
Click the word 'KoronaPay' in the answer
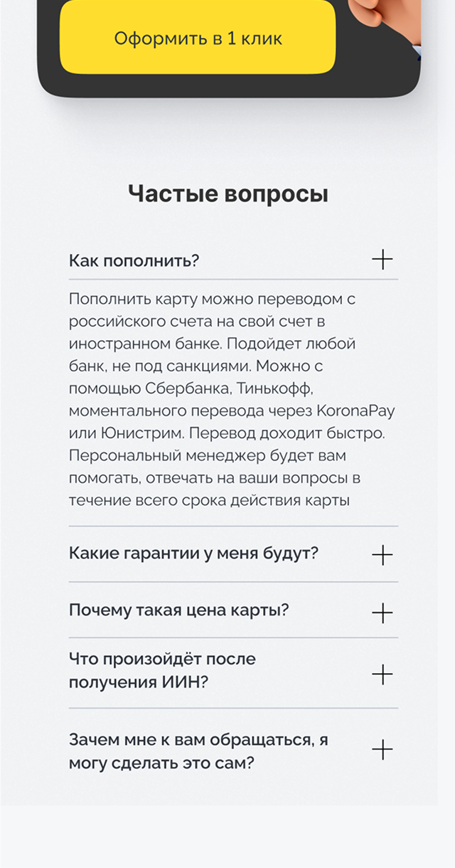point(355,411)
